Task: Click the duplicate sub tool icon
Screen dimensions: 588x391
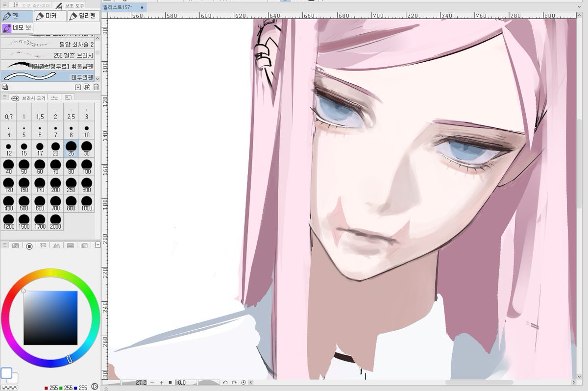Action: [87, 87]
